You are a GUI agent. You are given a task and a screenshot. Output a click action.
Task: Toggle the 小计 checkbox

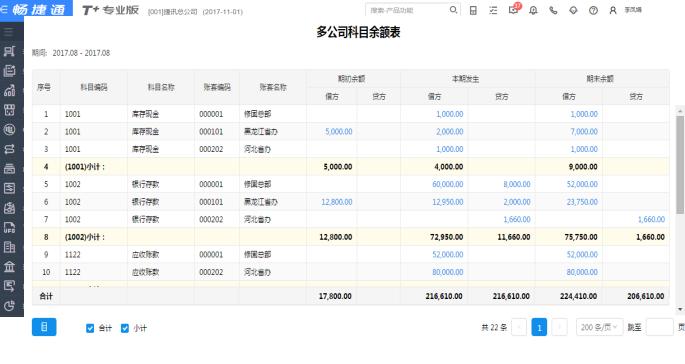[x=125, y=328]
